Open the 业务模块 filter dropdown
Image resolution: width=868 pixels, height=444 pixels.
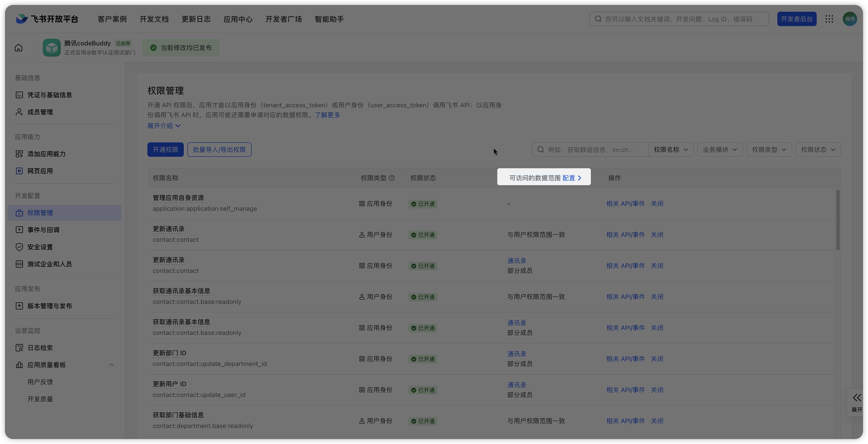click(720, 150)
